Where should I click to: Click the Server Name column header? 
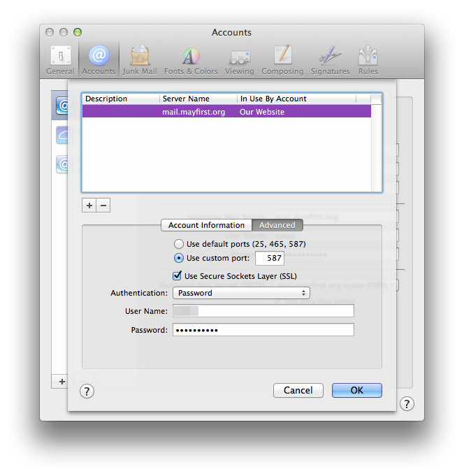coord(198,99)
